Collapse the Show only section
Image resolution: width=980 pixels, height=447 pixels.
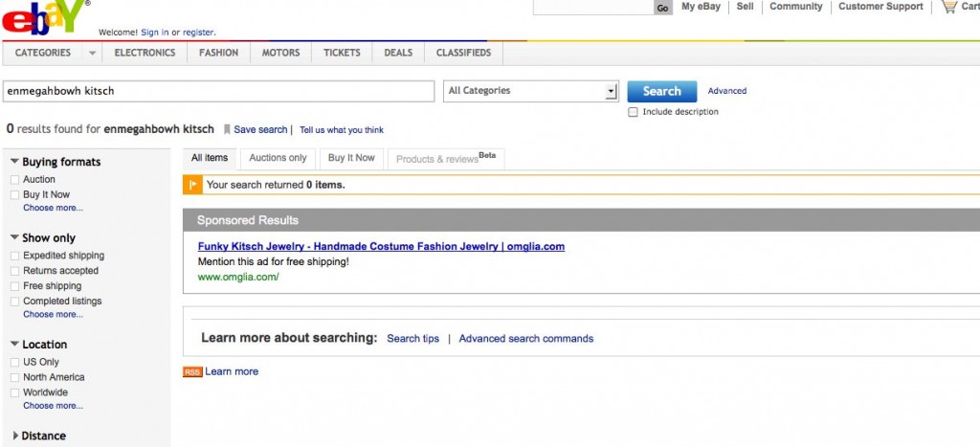(x=15, y=237)
